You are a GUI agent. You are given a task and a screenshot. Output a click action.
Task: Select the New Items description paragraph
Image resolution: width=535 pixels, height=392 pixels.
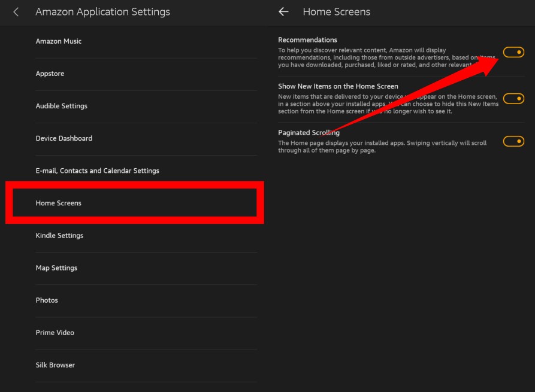coord(388,104)
